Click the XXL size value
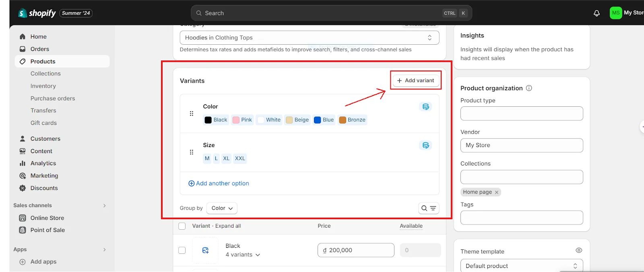Image resolution: width=644 pixels, height=272 pixels. click(240, 158)
